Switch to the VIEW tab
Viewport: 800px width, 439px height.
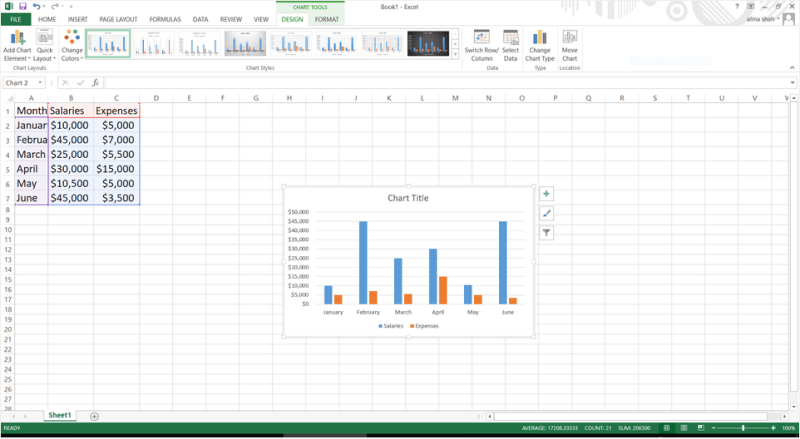point(261,19)
